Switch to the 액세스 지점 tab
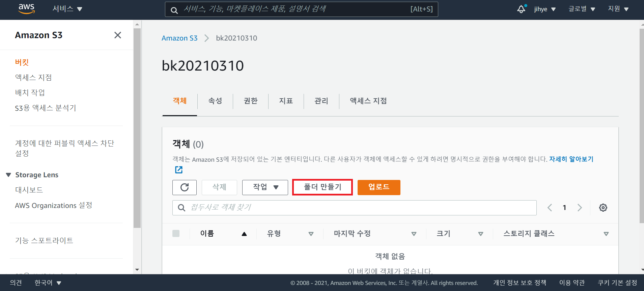The height and width of the screenshot is (291, 644). pyautogui.click(x=368, y=101)
